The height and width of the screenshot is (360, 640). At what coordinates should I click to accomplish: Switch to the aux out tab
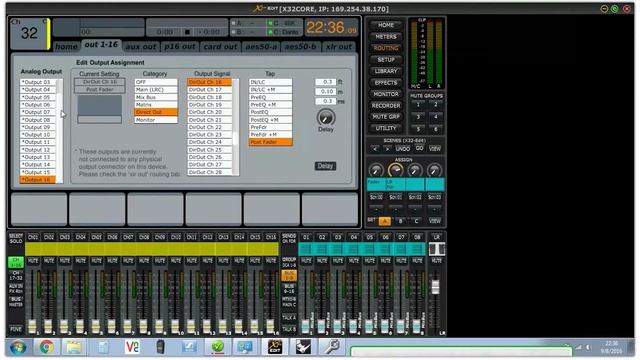pyautogui.click(x=141, y=47)
